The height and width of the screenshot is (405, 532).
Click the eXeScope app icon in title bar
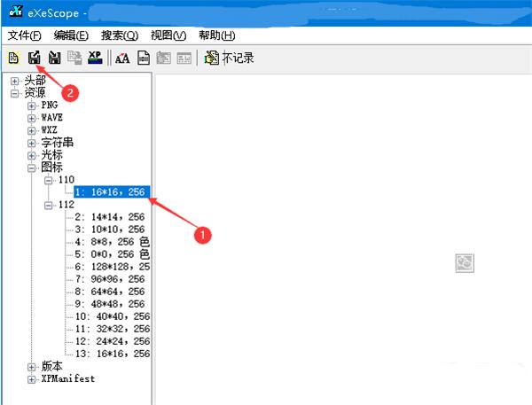point(13,12)
